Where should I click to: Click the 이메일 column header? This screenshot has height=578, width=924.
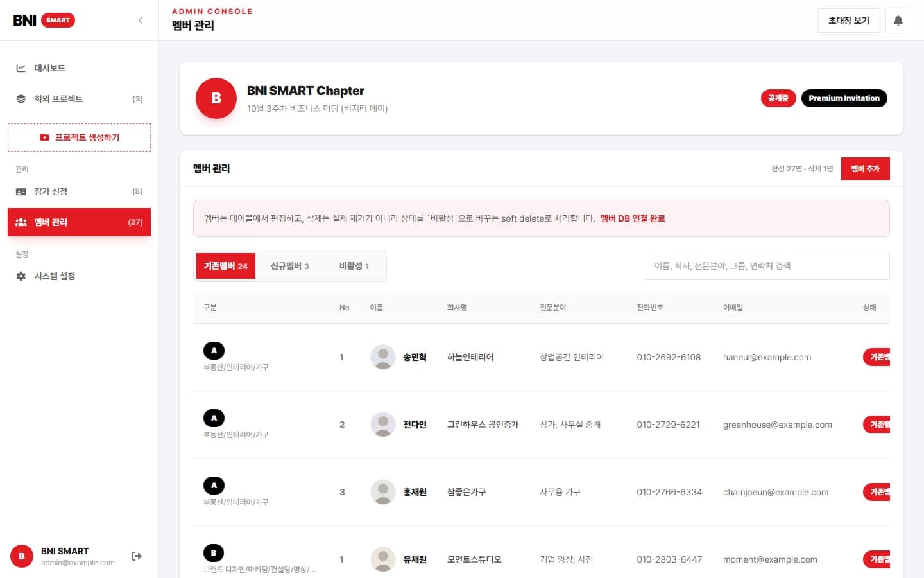(733, 308)
